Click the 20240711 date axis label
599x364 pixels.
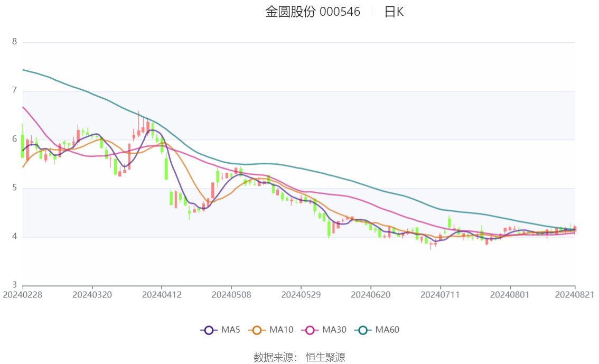(x=440, y=295)
